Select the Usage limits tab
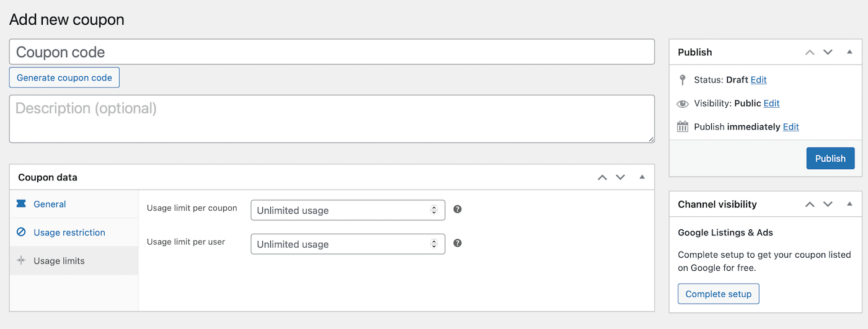The width and height of the screenshot is (868, 329). tap(59, 261)
